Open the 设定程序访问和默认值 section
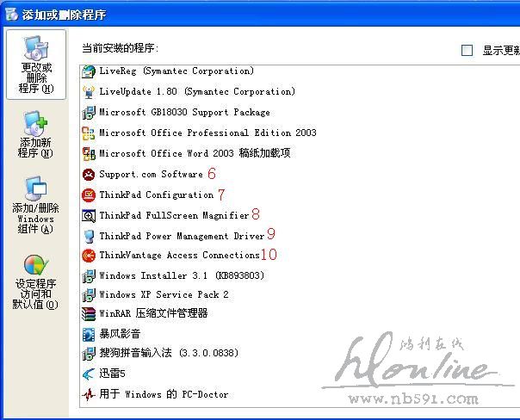This screenshot has height=420, width=520. pyautogui.click(x=35, y=282)
